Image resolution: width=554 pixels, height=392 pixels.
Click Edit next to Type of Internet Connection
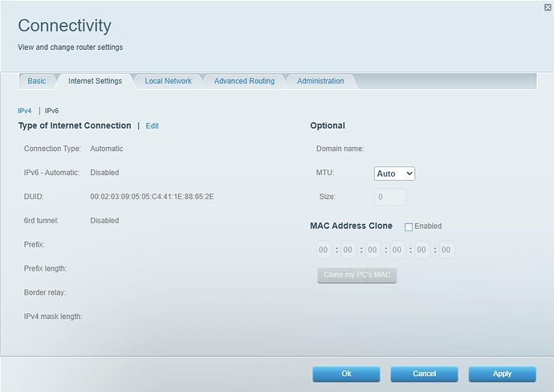pos(153,126)
